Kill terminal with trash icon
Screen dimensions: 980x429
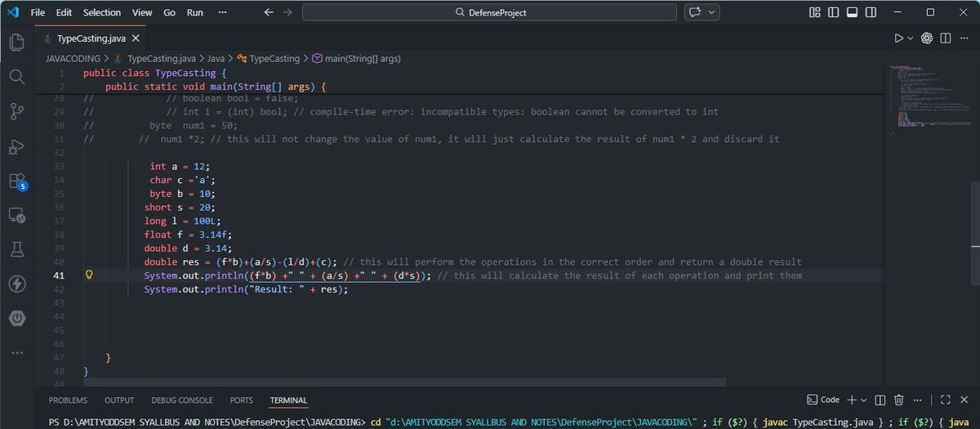click(899, 400)
